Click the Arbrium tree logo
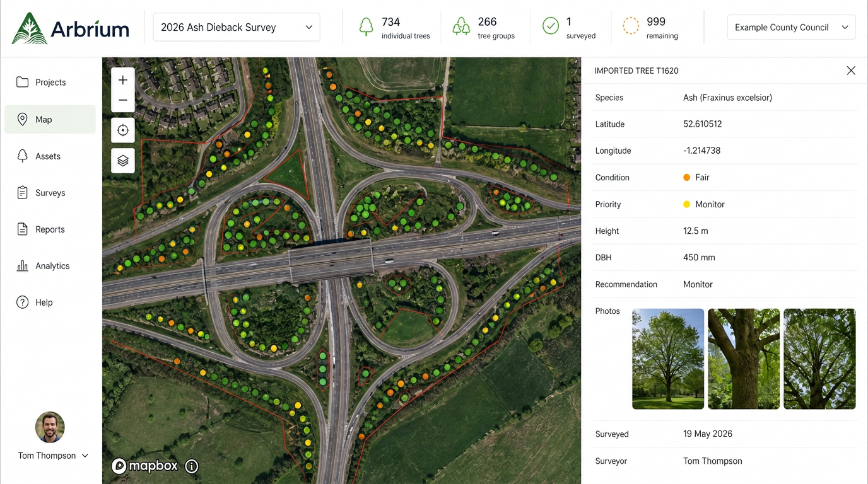The width and height of the screenshot is (868, 484). point(29,28)
